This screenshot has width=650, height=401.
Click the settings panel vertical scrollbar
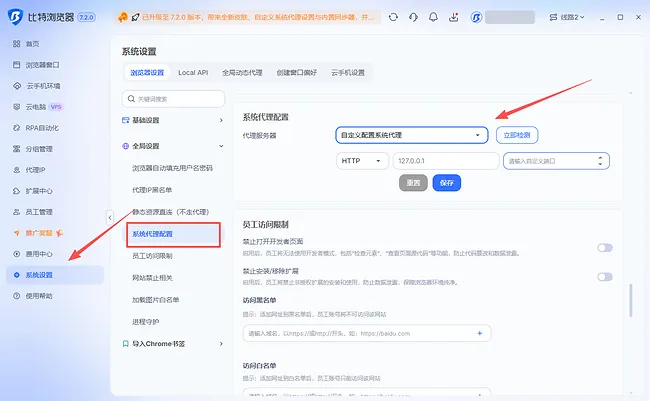click(x=631, y=301)
